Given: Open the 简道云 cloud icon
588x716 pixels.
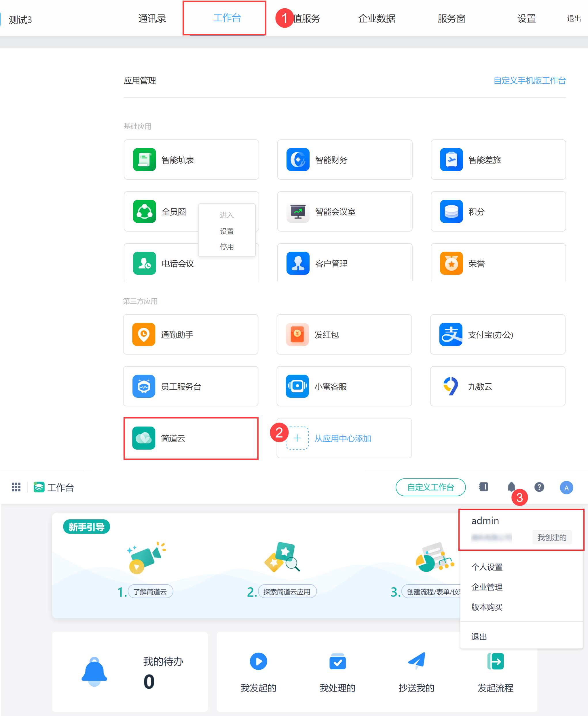Looking at the screenshot, I should [144, 438].
